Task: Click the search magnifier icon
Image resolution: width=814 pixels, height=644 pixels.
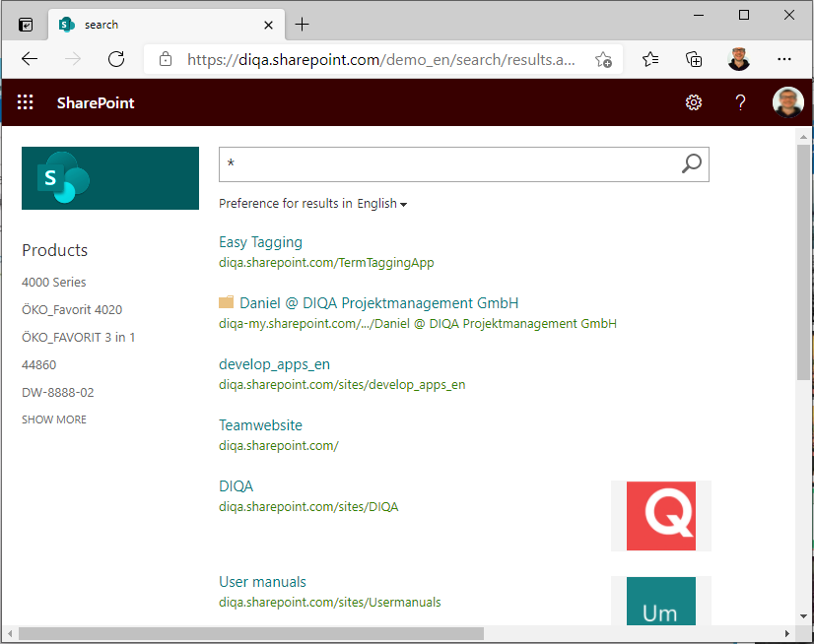Action: pos(692,164)
